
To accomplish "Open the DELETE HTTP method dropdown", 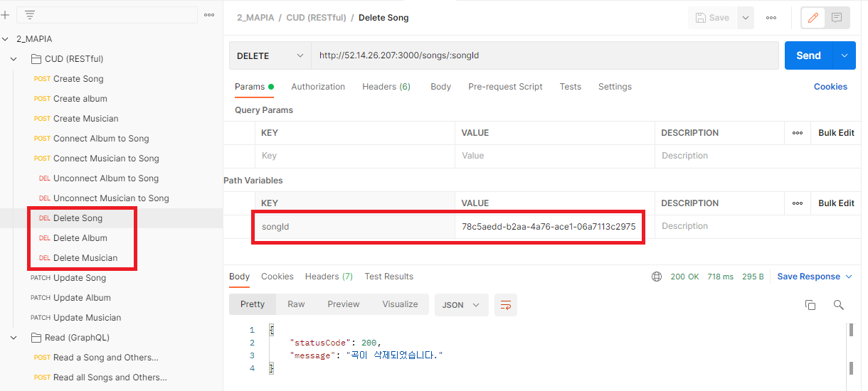I will coord(270,55).
